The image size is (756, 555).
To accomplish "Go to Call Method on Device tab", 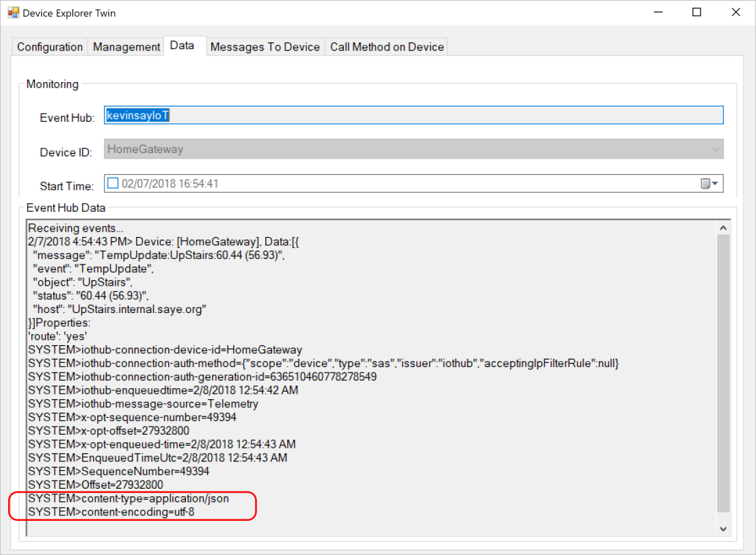I will [387, 46].
